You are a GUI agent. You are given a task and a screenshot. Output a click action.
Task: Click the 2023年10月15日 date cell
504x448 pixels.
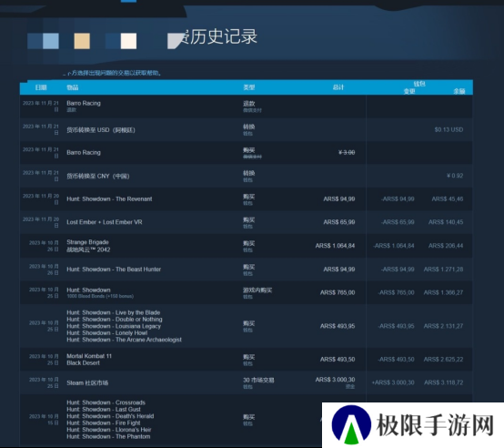(x=44, y=420)
